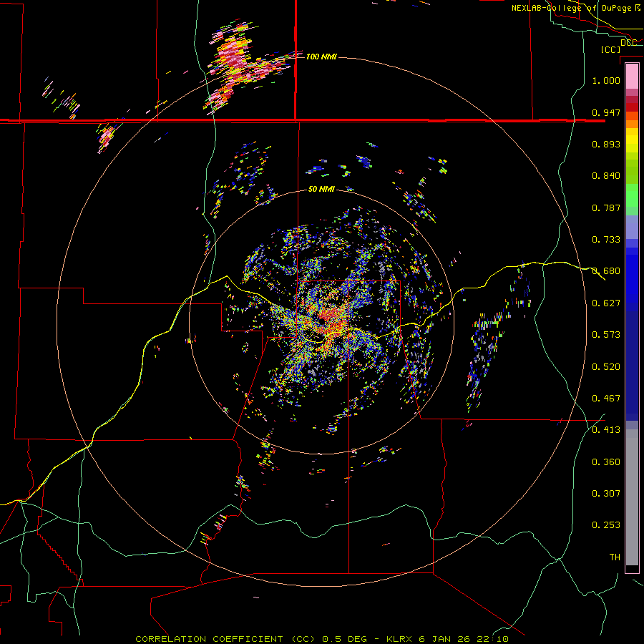Viewport: 644px width, 644px height.
Task: Click the "0.360" scale value
Action: tap(606, 462)
